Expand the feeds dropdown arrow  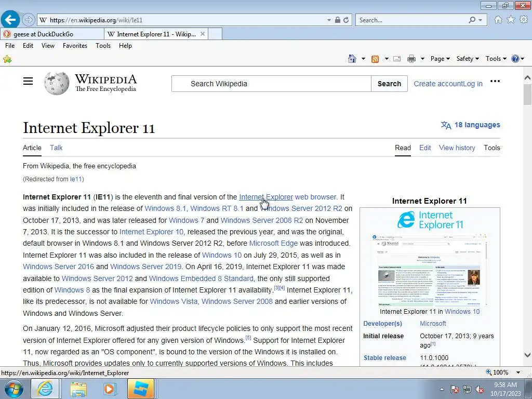(387, 59)
